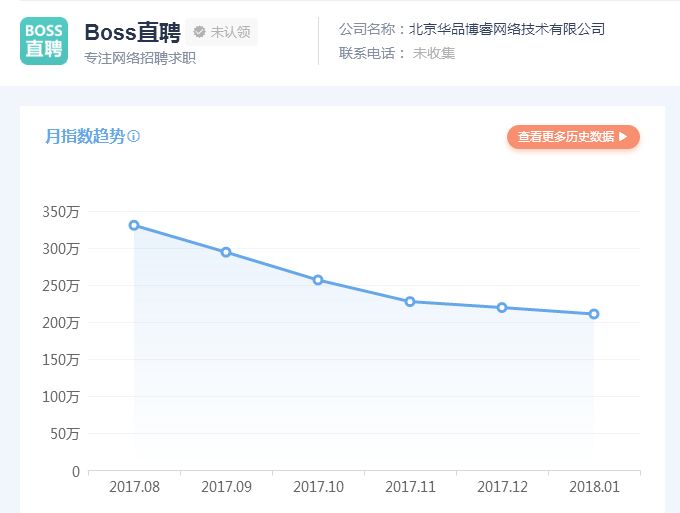This screenshot has height=513, width=680.
Task: Select the 2017.10 data point on chart
Action: coord(318,280)
